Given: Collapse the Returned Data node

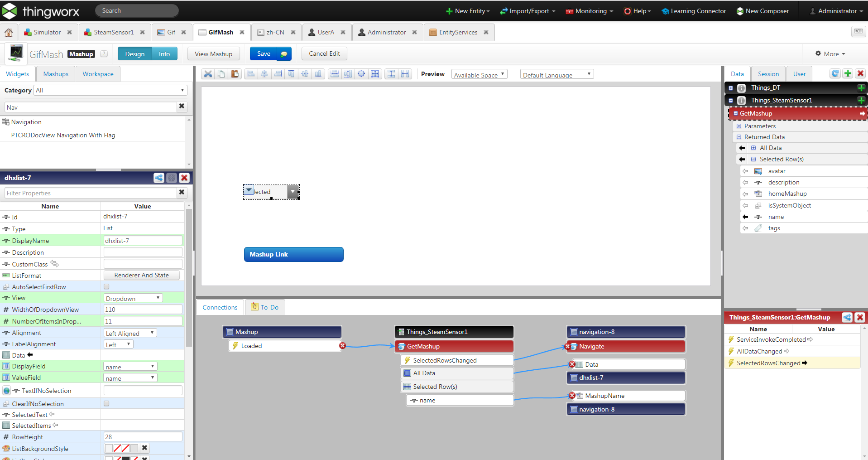Looking at the screenshot, I should (x=739, y=137).
